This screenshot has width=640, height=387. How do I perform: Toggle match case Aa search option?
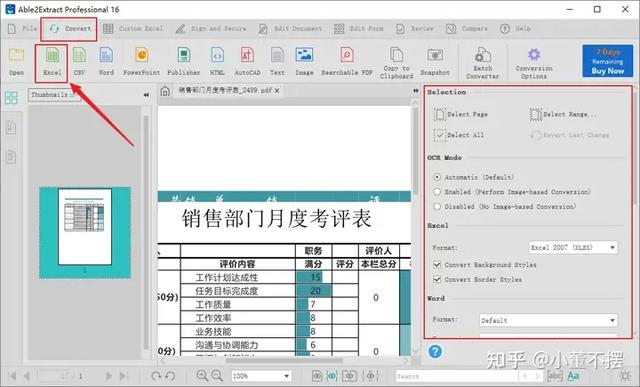click(x=573, y=376)
